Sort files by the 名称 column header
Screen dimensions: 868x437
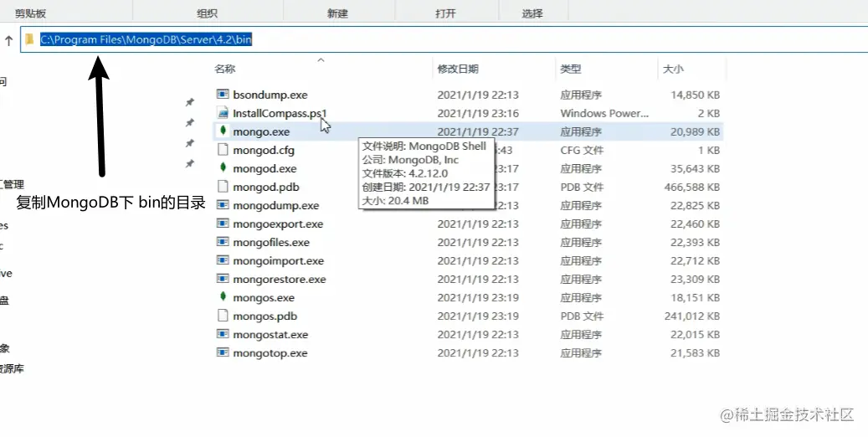225,69
